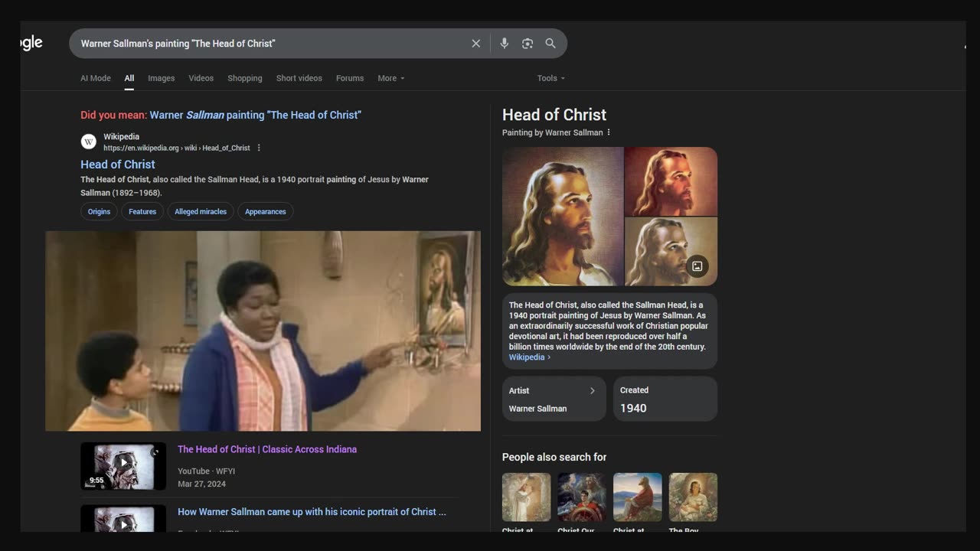Click the Created 1940 info card
This screenshot has height=551, width=980.
tap(665, 399)
